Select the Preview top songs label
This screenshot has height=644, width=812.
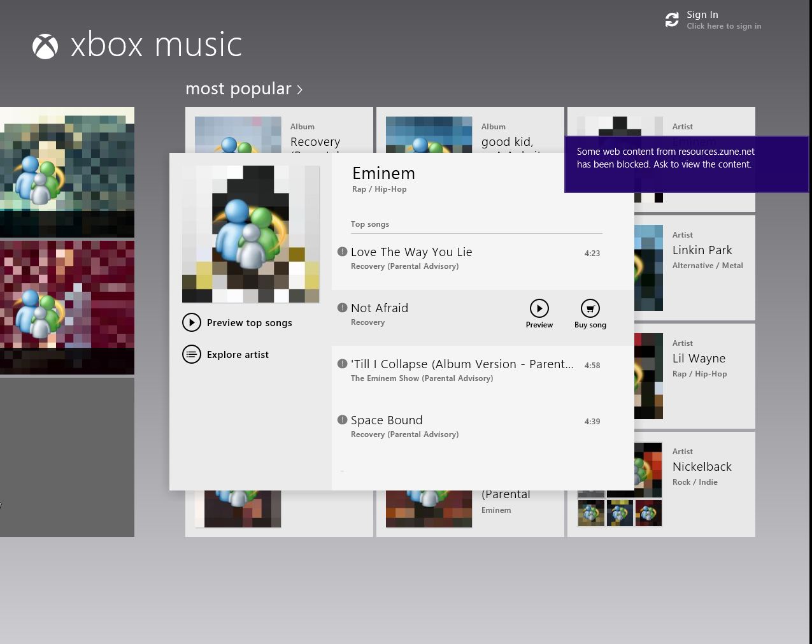pyautogui.click(x=250, y=323)
